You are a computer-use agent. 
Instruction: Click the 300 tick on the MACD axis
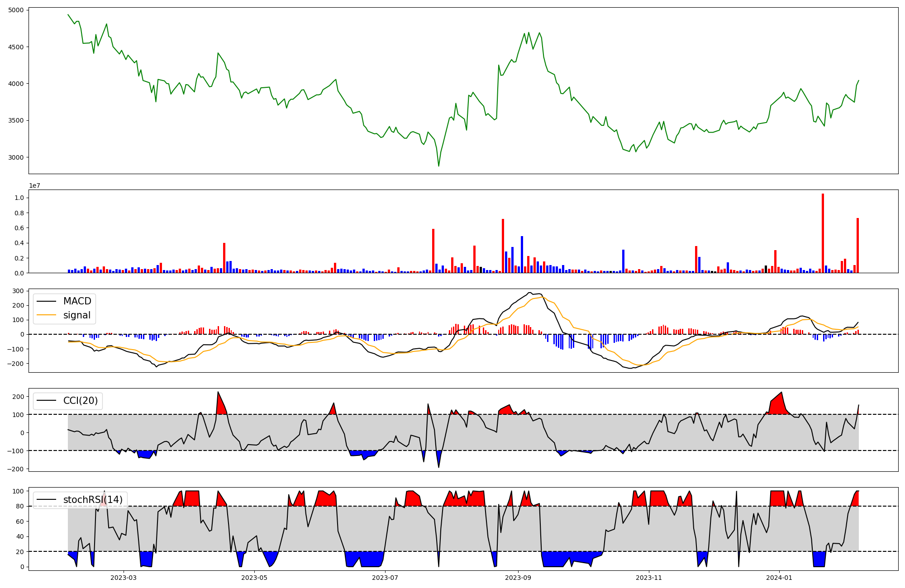18,291
